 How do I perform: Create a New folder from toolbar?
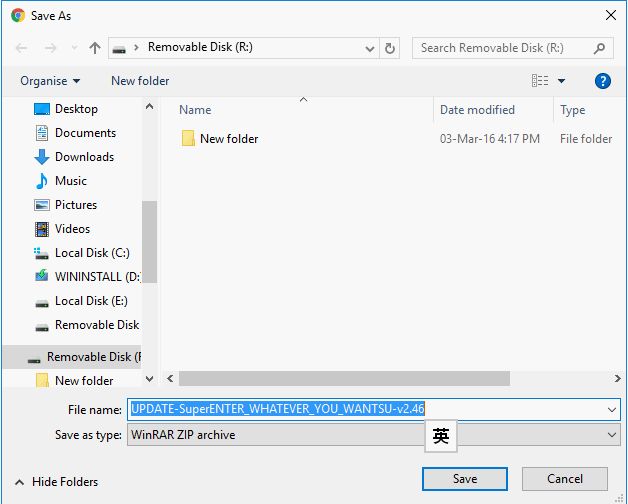coord(140,81)
